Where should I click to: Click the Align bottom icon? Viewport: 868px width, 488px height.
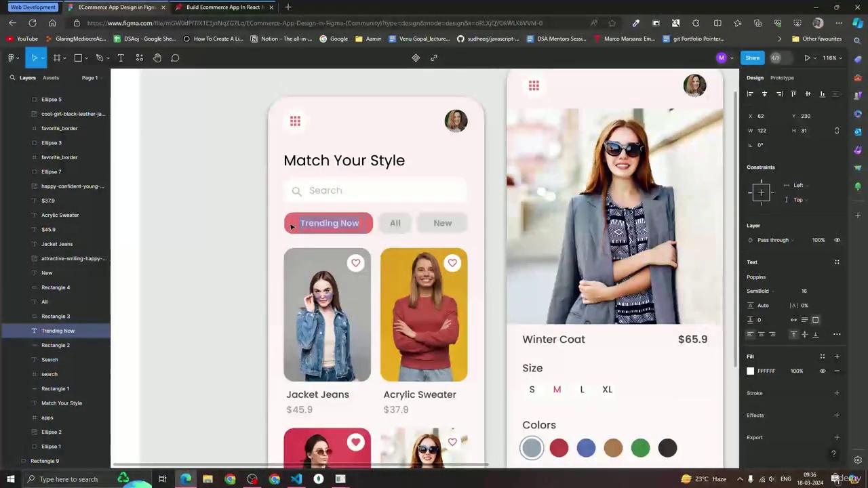[823, 94]
